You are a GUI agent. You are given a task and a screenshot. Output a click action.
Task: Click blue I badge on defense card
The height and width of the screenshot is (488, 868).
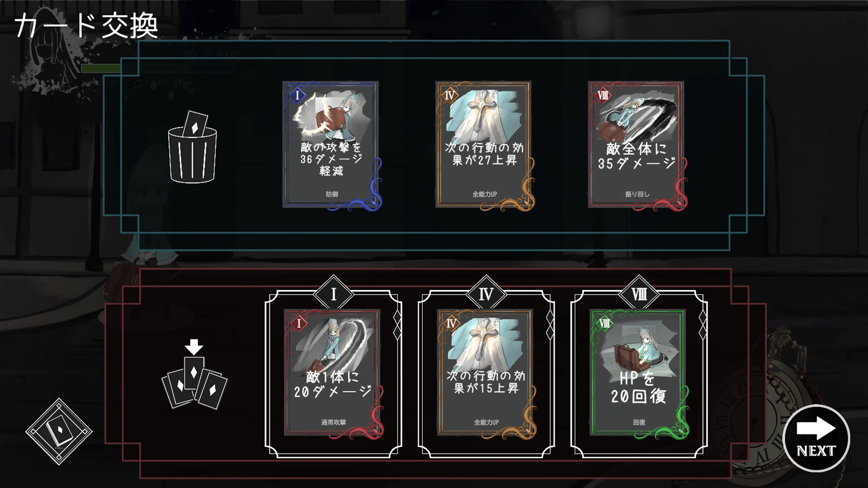tap(297, 95)
